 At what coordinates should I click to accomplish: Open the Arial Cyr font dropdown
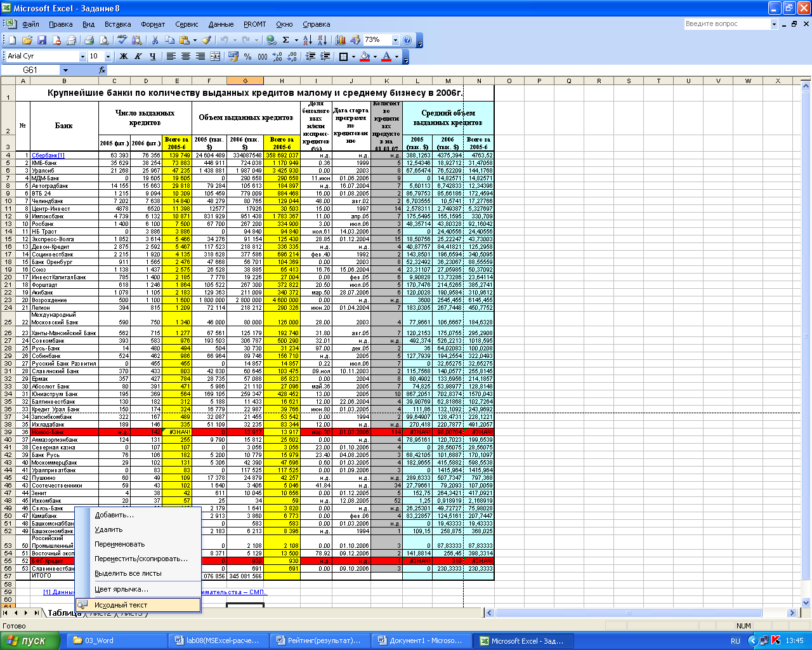(82, 56)
